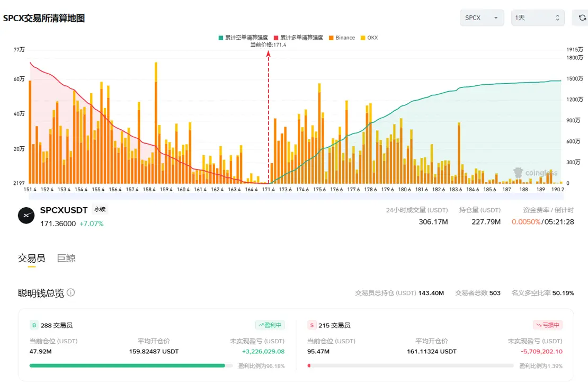
Task: Click the green B buyer icon
Action: point(34,325)
